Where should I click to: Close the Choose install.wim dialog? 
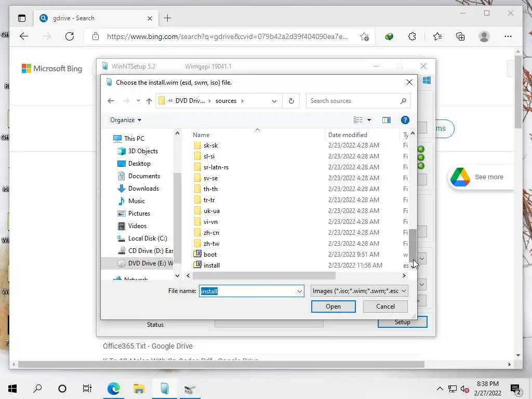tap(409, 82)
